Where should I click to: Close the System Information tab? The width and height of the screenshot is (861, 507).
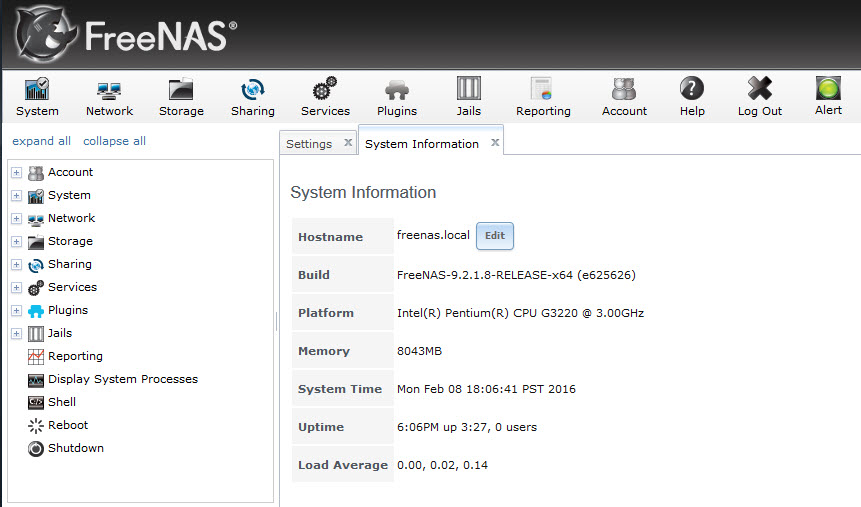pos(495,142)
